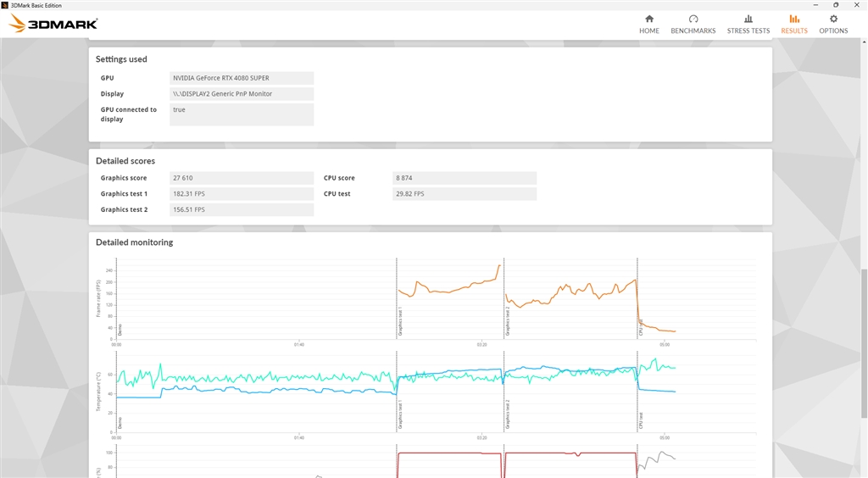This screenshot has height=478, width=868.
Task: Open Stress Tests chart icon
Action: click(748, 19)
